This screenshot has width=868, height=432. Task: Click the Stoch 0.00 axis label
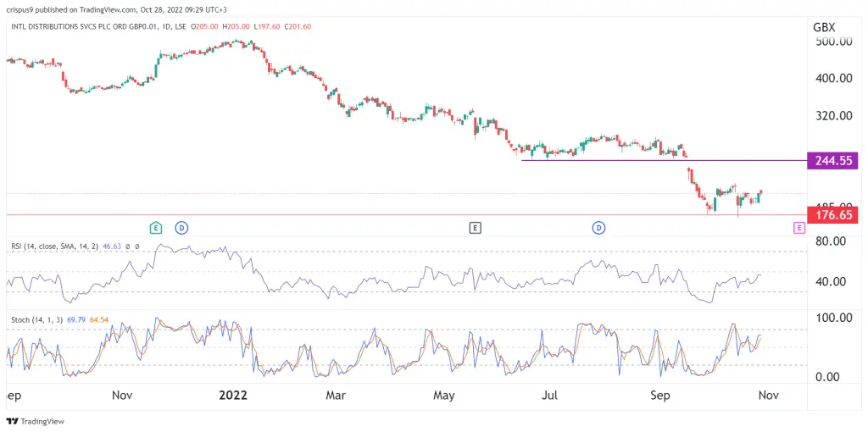click(827, 377)
